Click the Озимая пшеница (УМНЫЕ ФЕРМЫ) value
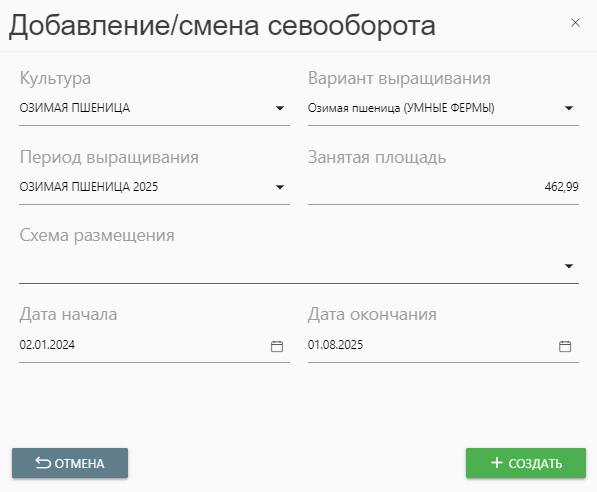 (x=401, y=108)
